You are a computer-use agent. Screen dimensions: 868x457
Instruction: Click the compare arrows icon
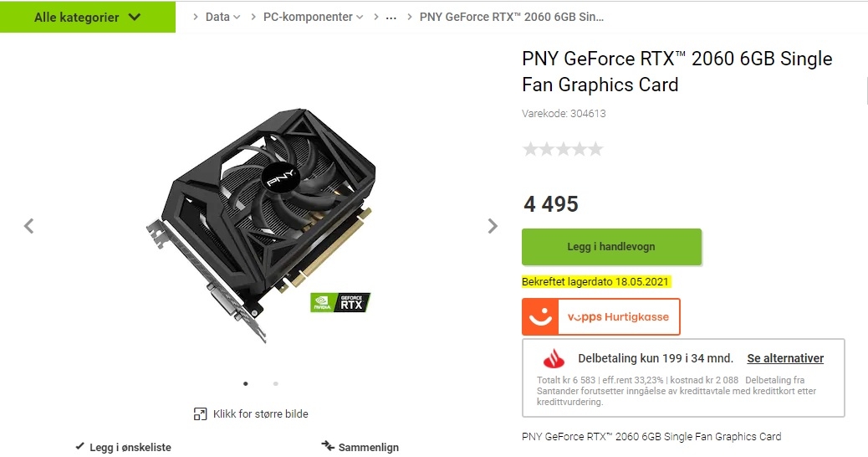pyautogui.click(x=329, y=446)
